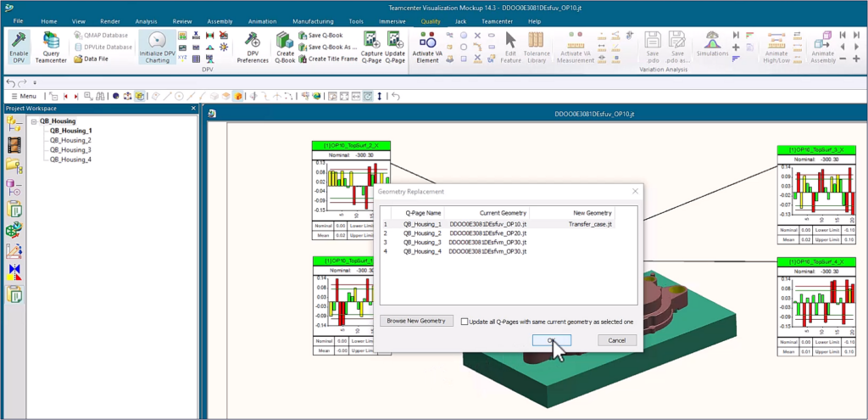Switch to the Assembly tab
The width and height of the screenshot is (868, 420).
point(220,21)
